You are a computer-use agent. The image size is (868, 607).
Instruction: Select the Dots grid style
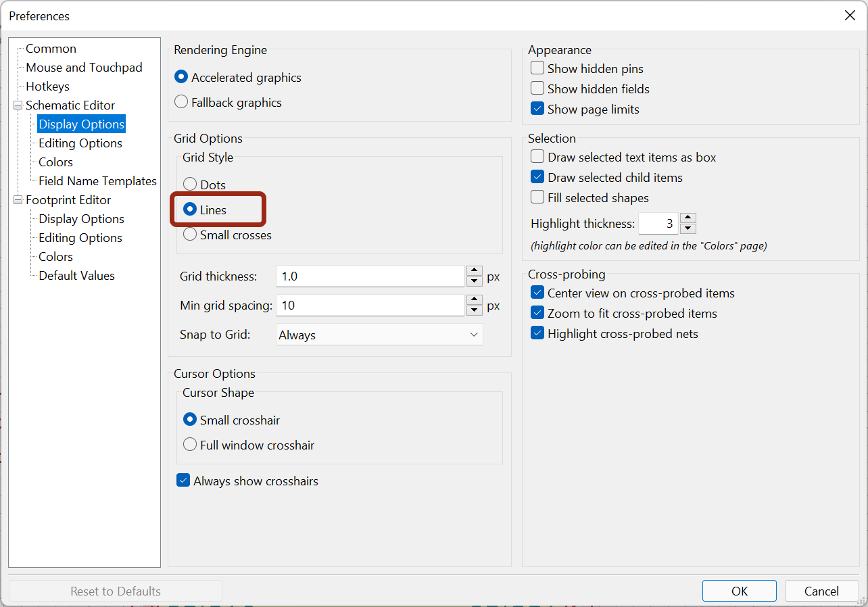[190, 185]
